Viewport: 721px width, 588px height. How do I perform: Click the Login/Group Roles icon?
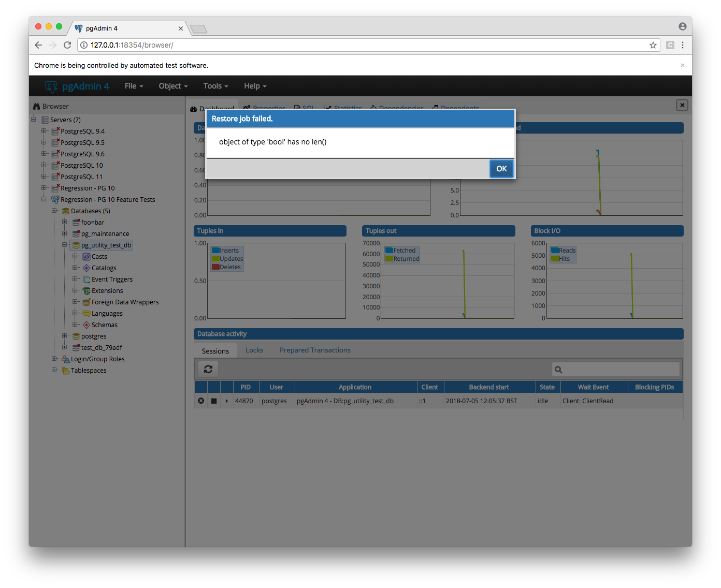click(66, 359)
